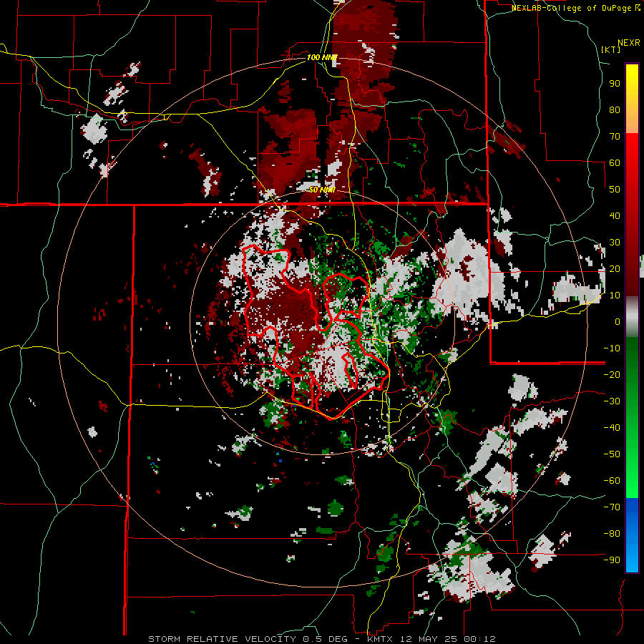Click the positive 20 value on the velocity scale
644x644 pixels.
pyautogui.click(x=615, y=269)
